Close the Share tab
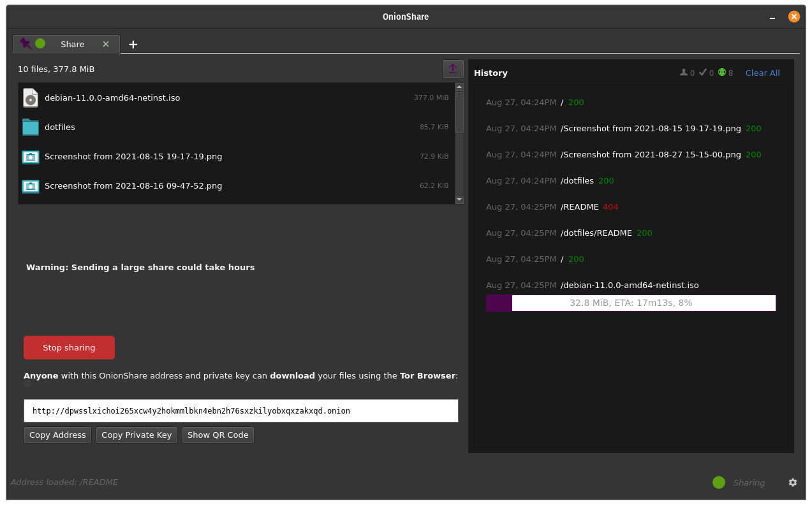 pyautogui.click(x=106, y=44)
